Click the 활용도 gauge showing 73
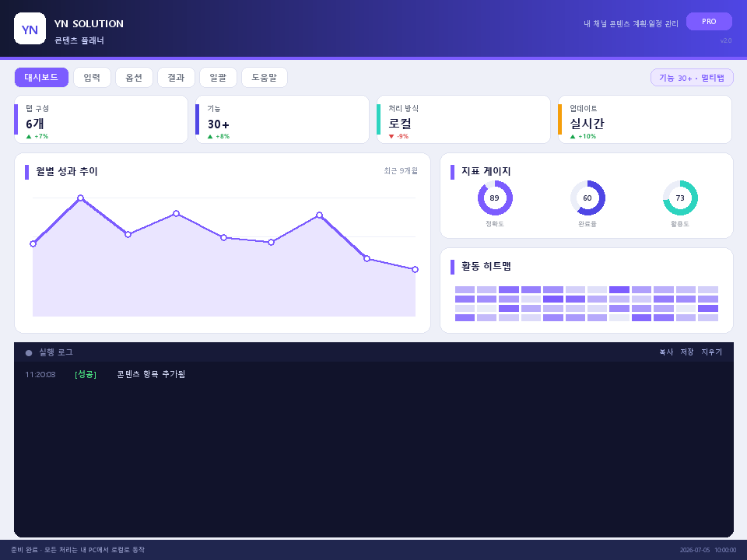The image size is (747, 560). [x=680, y=198]
